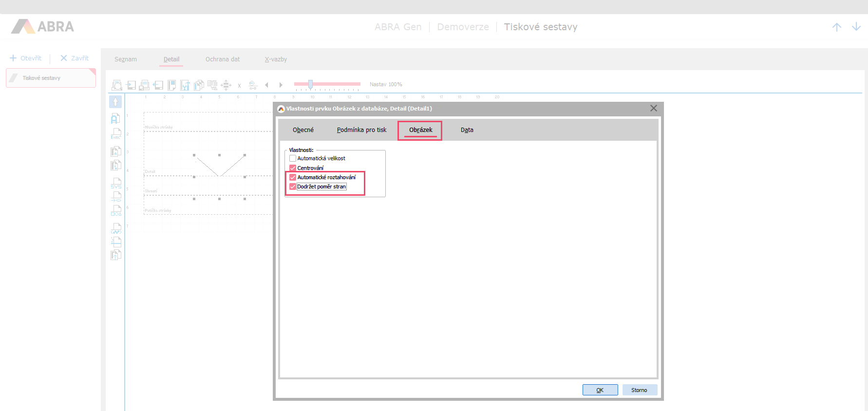Select the chart element tool in palette
Screen dimensions: 868x411
(x=116, y=228)
